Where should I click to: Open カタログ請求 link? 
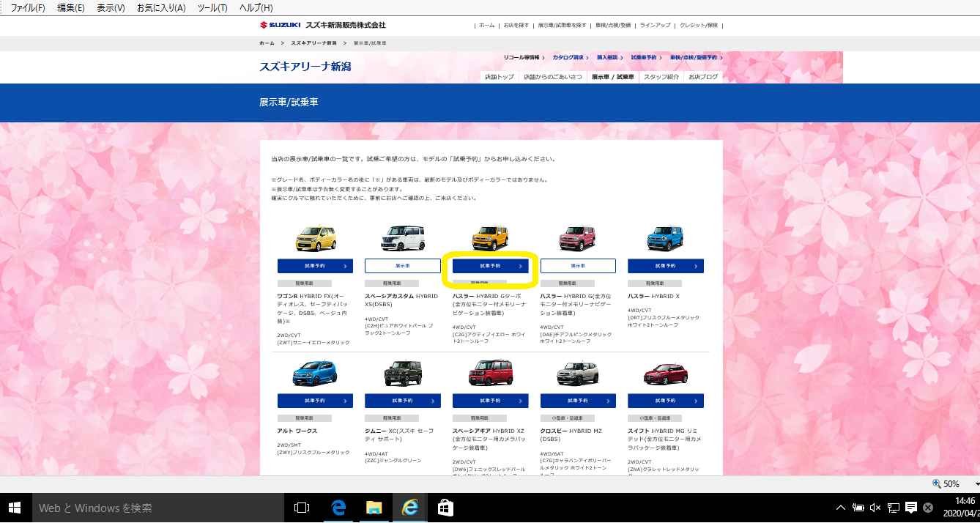point(570,57)
